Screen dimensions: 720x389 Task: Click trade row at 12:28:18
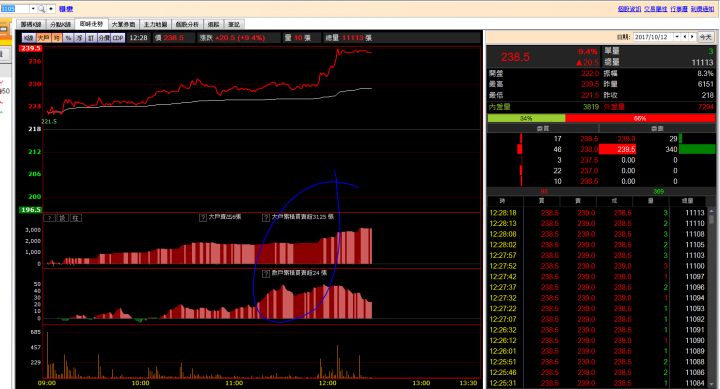click(597, 213)
